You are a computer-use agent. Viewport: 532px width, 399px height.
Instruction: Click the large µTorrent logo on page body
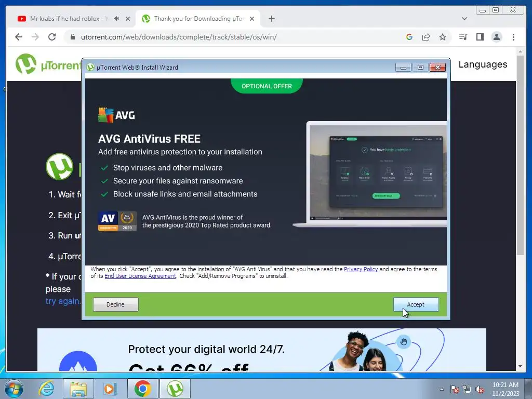click(x=60, y=166)
